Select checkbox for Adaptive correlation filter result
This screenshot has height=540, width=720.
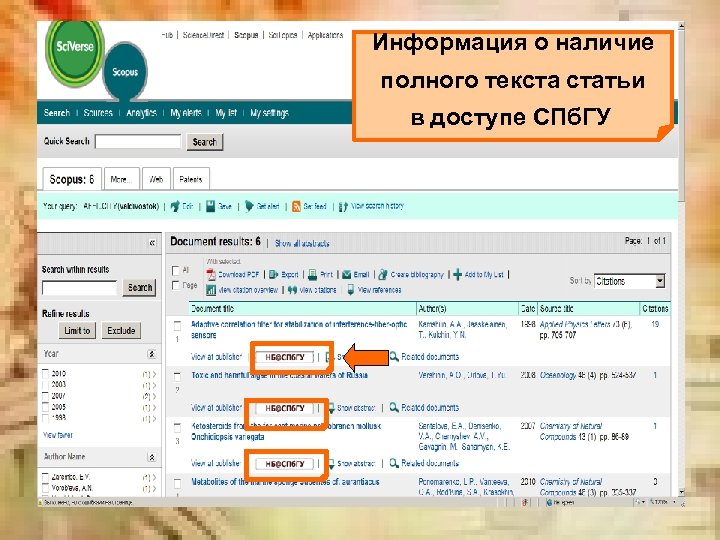point(177,326)
